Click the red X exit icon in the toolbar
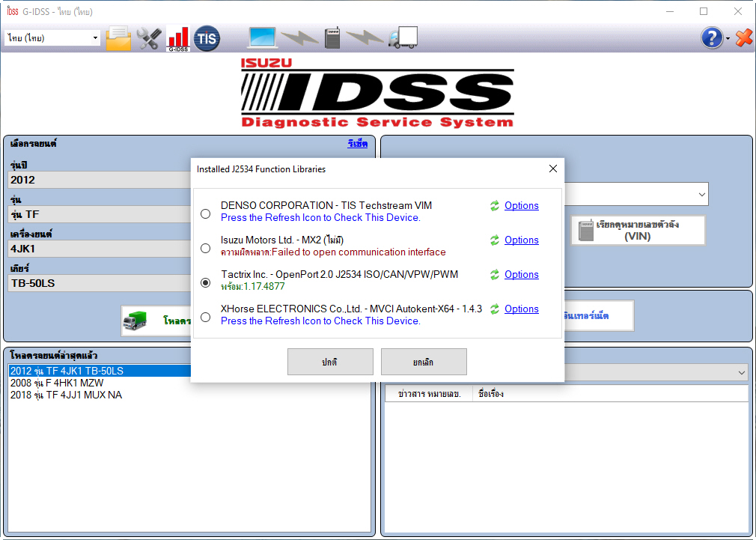This screenshot has width=756, height=540. coord(744,37)
